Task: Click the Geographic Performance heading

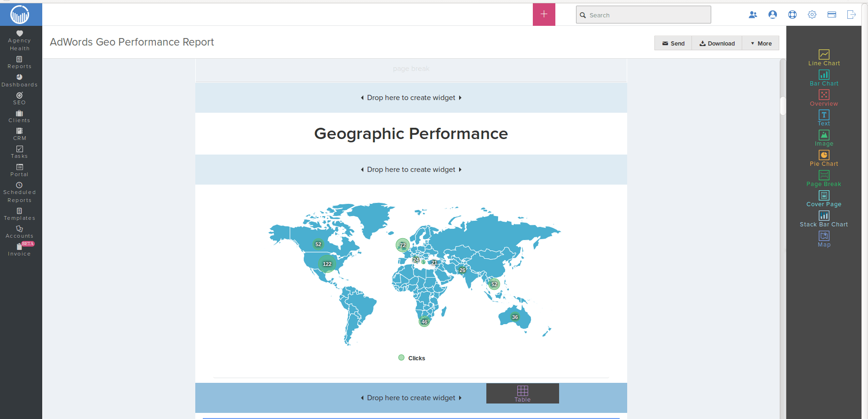Action: [411, 134]
